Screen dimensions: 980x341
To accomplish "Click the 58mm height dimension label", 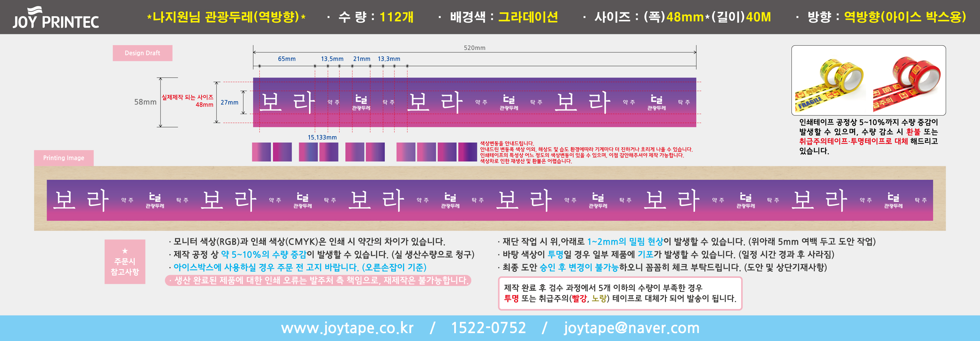I will coord(145,102).
